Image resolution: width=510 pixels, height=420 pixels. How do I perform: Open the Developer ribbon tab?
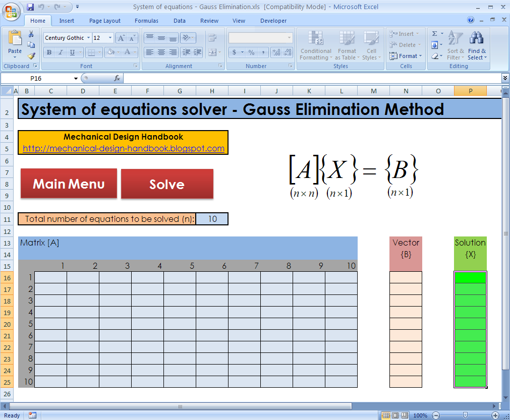273,21
